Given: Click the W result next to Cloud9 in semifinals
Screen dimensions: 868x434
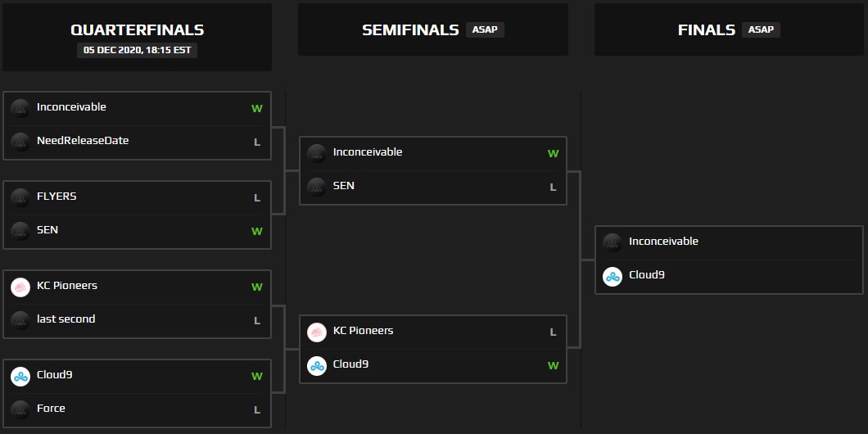Looking at the screenshot, I should (553, 365).
